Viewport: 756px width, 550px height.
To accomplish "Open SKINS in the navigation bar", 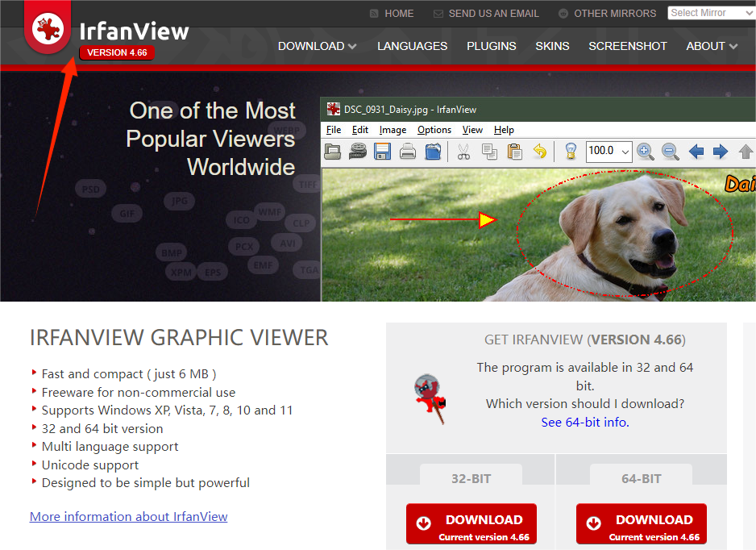I will coord(552,46).
